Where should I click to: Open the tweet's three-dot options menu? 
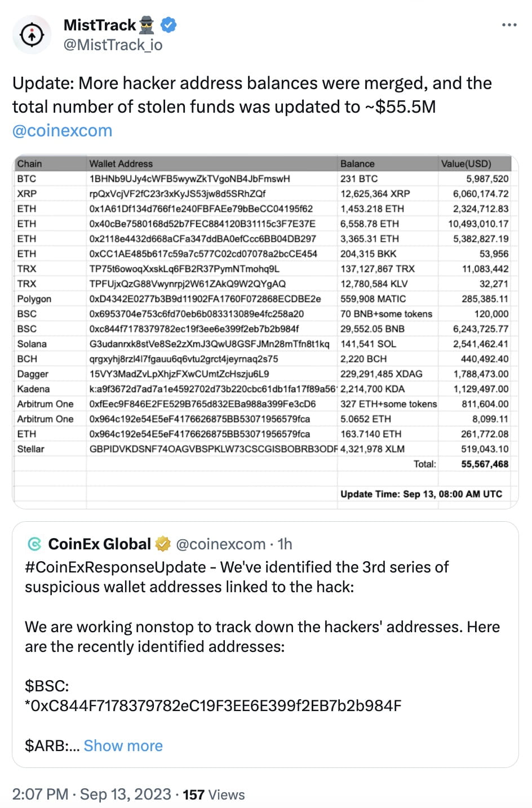pos(509,24)
